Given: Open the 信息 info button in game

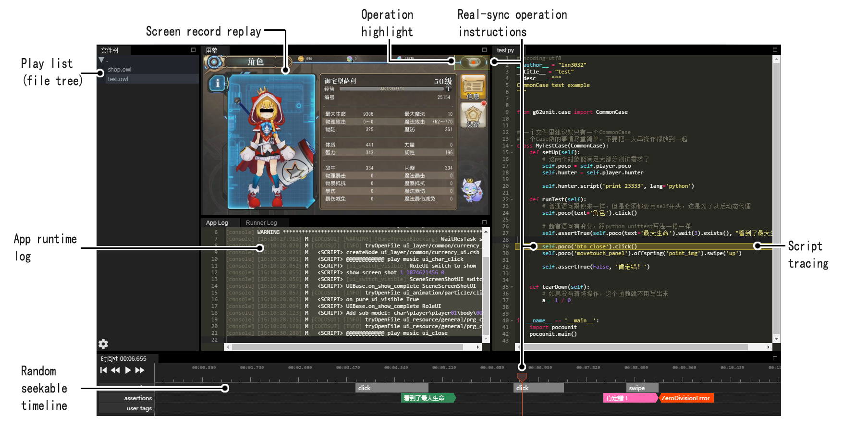Looking at the screenshot, I should (473, 87).
